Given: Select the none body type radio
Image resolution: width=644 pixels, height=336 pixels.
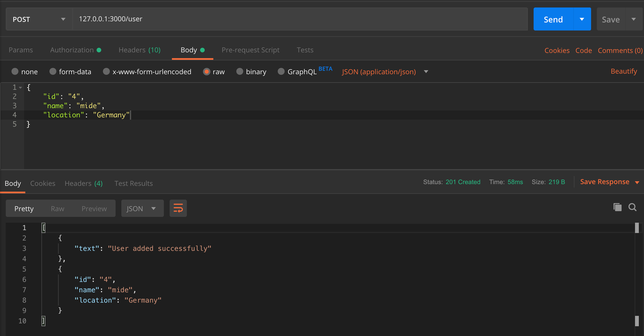Looking at the screenshot, I should pyautogui.click(x=15, y=71).
